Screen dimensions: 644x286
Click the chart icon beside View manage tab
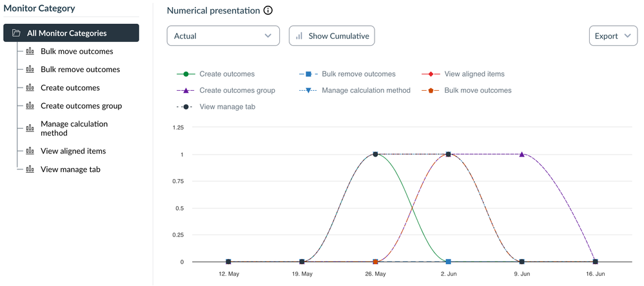(30, 169)
